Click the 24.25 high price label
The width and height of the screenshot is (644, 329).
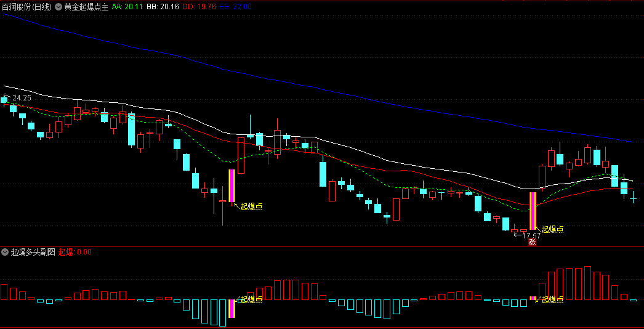pyautogui.click(x=22, y=98)
